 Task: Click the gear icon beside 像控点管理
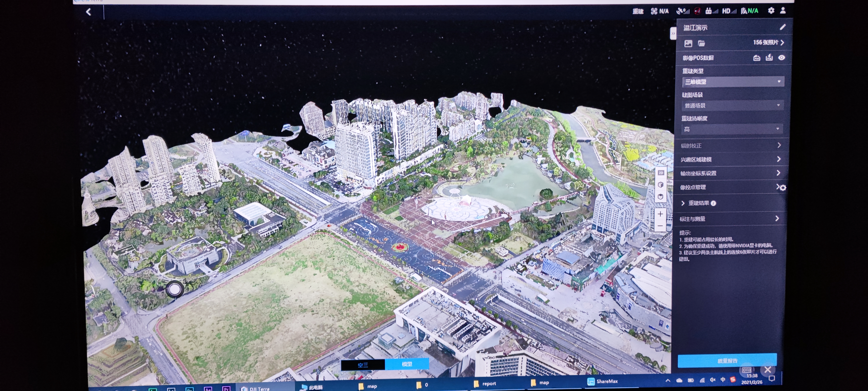783,188
